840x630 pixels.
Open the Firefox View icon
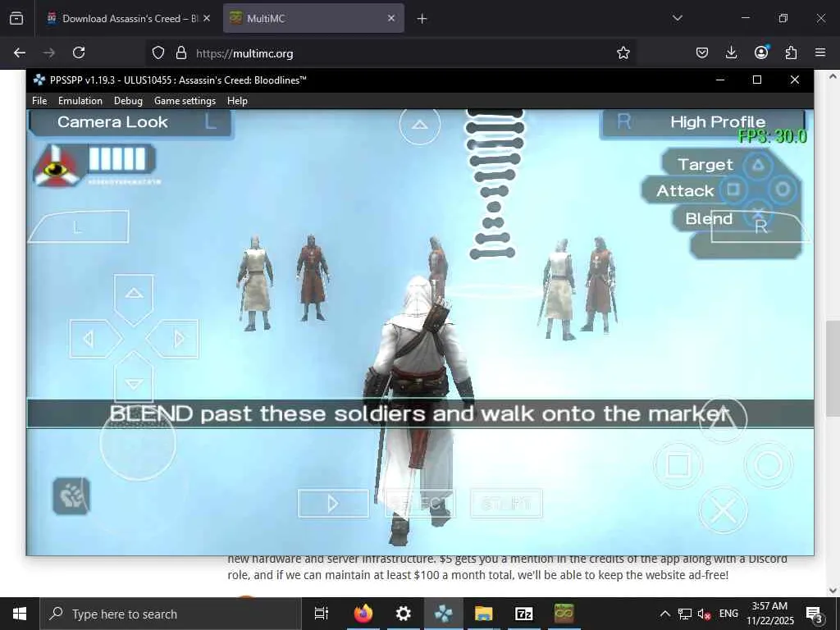(x=16, y=19)
